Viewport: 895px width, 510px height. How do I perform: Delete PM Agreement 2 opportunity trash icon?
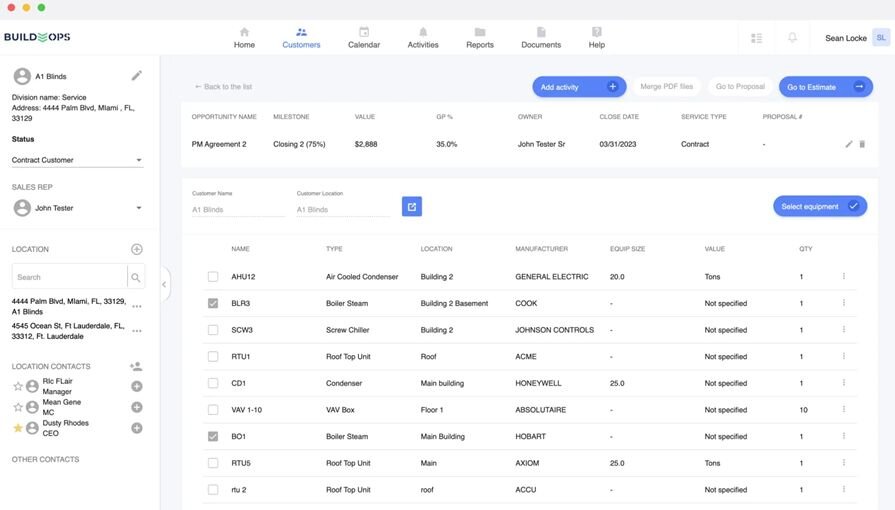point(862,144)
